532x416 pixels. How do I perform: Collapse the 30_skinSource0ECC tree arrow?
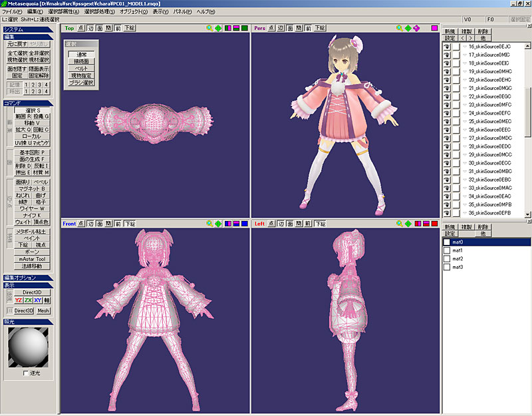coord(465,163)
